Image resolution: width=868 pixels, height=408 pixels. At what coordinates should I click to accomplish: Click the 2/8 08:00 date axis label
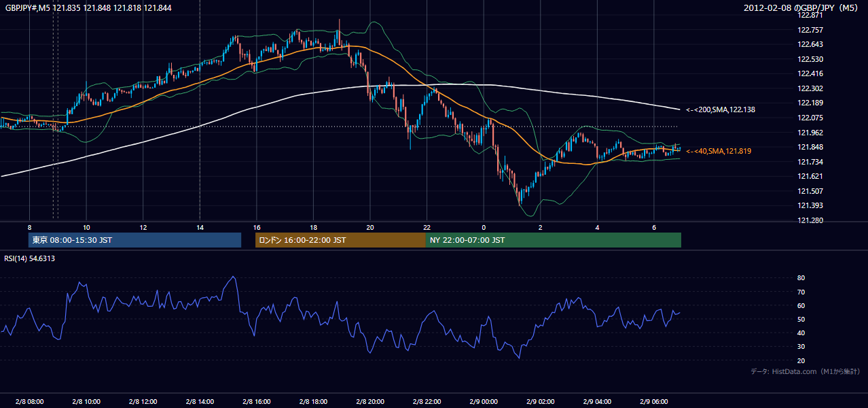pos(29,402)
